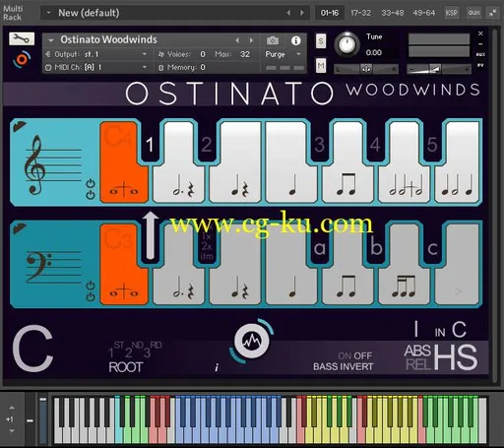
Task: Switch to 01-16 rack page
Action: pos(330,13)
